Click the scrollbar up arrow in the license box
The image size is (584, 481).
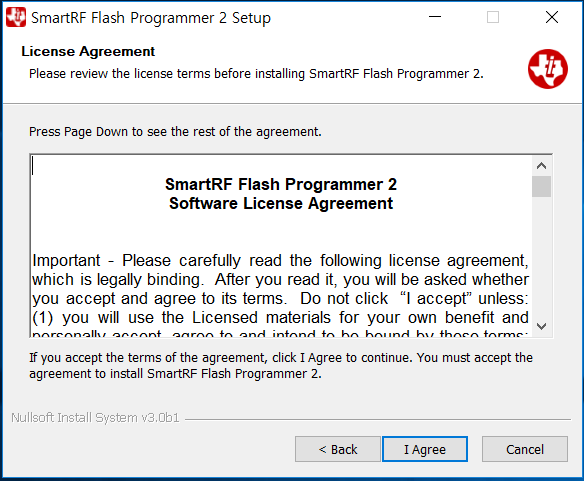[x=541, y=166]
